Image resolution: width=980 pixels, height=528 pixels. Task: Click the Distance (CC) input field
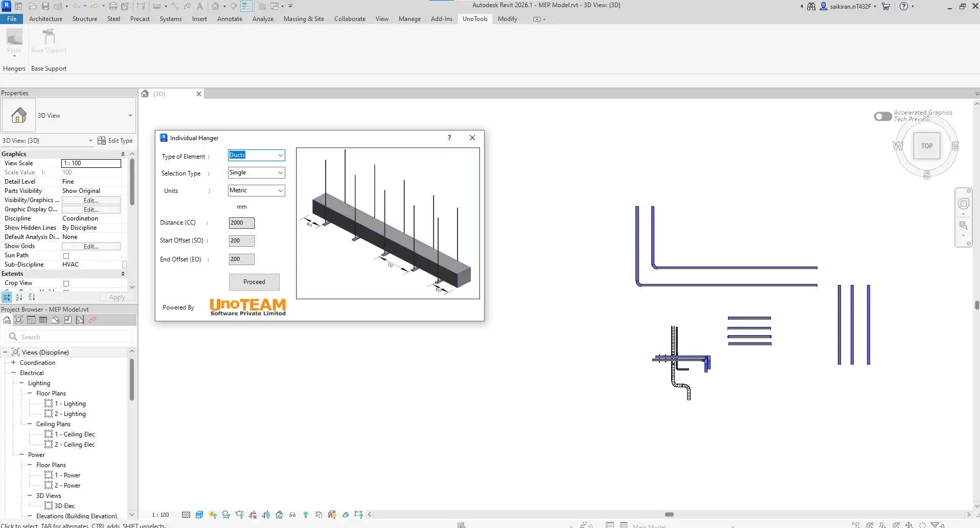point(241,223)
